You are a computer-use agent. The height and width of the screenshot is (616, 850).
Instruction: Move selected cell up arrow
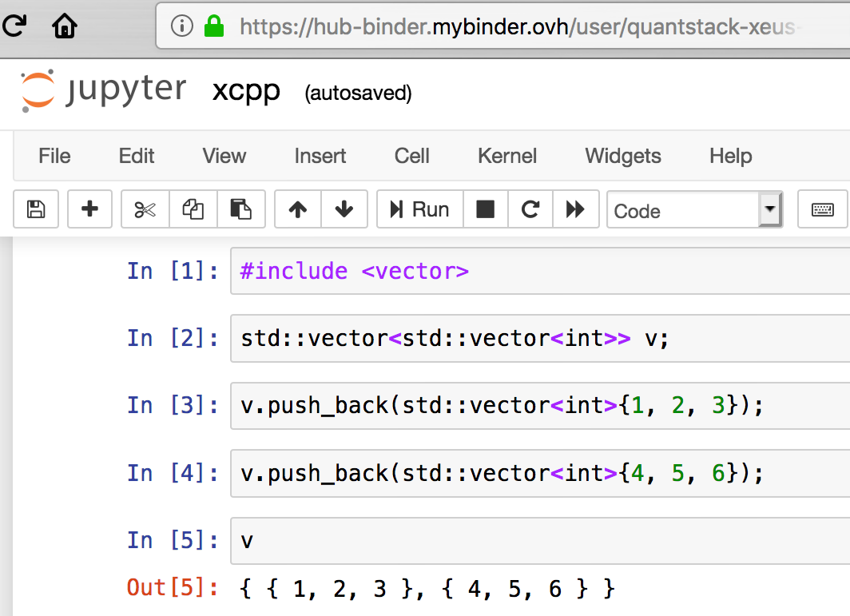tap(298, 210)
